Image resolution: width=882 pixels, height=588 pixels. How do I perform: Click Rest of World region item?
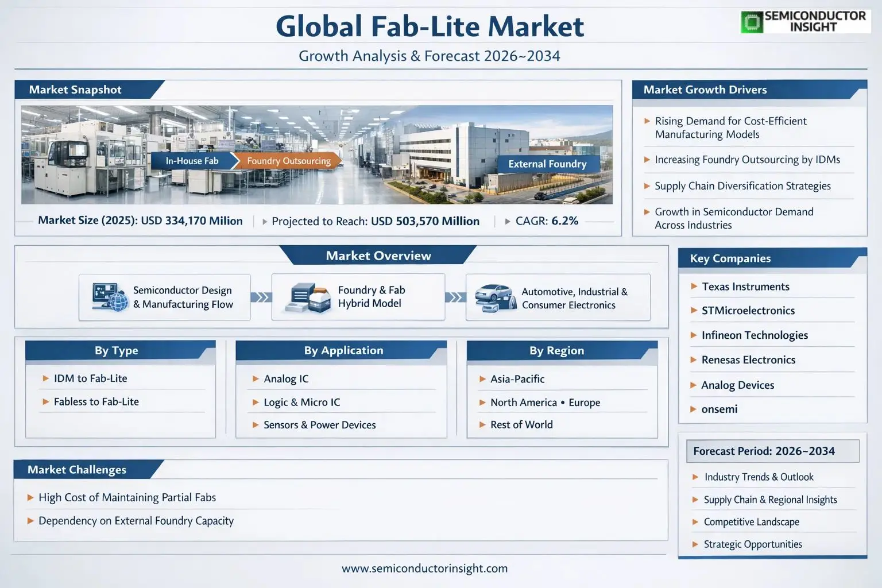[x=521, y=425]
